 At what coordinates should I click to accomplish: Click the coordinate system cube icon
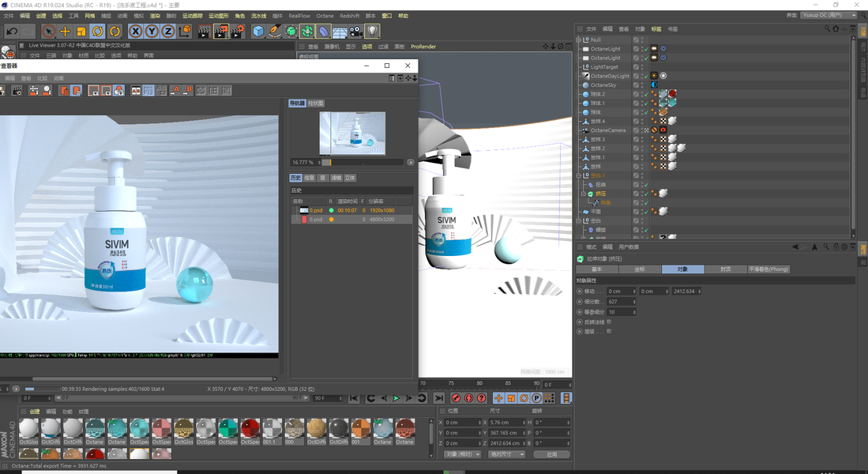pyautogui.click(x=185, y=32)
